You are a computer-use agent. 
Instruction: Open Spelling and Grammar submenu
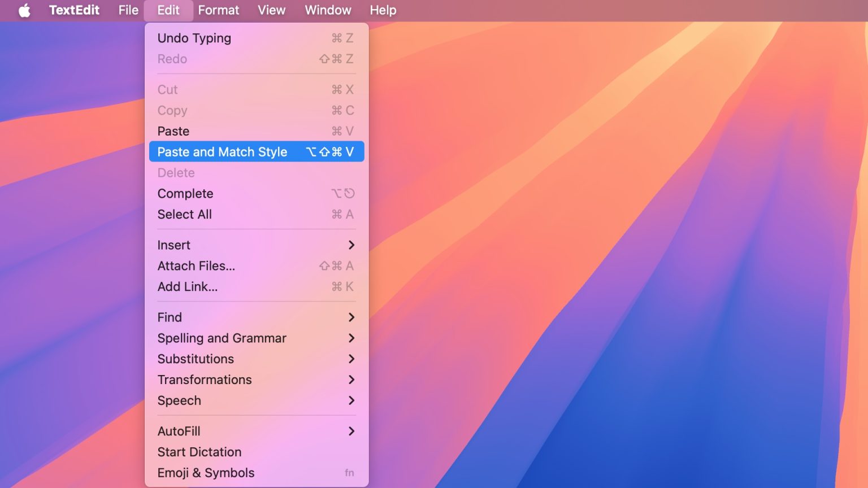point(222,338)
